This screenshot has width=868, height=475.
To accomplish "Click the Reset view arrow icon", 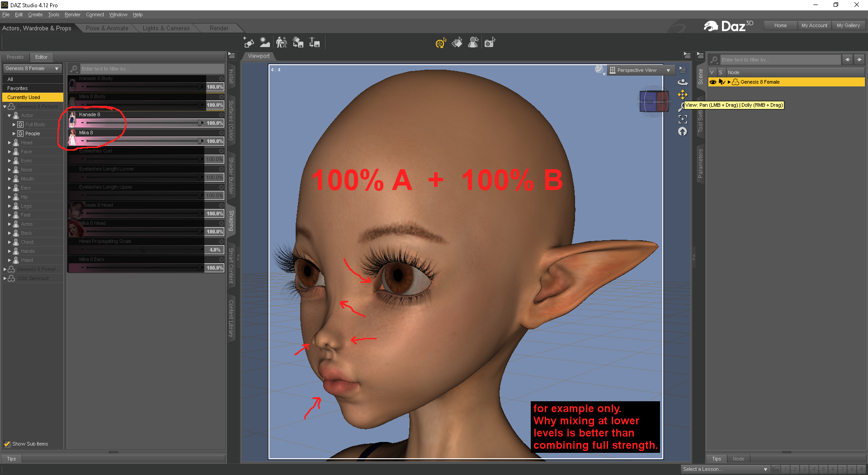I will 683,132.
